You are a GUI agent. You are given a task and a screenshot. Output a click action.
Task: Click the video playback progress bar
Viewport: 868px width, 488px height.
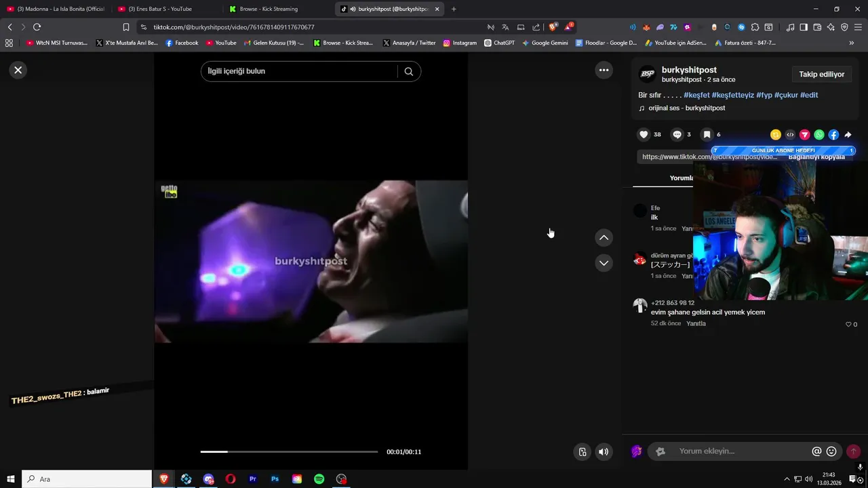click(289, 451)
